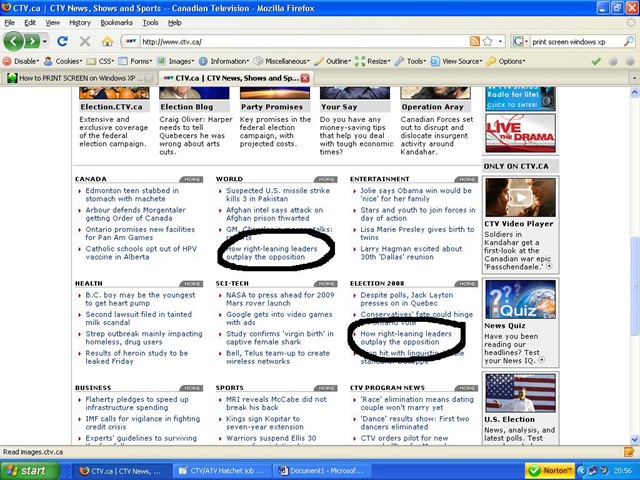Open the CSS toolbar menu
The height and width of the screenshot is (480, 640).
(100, 61)
